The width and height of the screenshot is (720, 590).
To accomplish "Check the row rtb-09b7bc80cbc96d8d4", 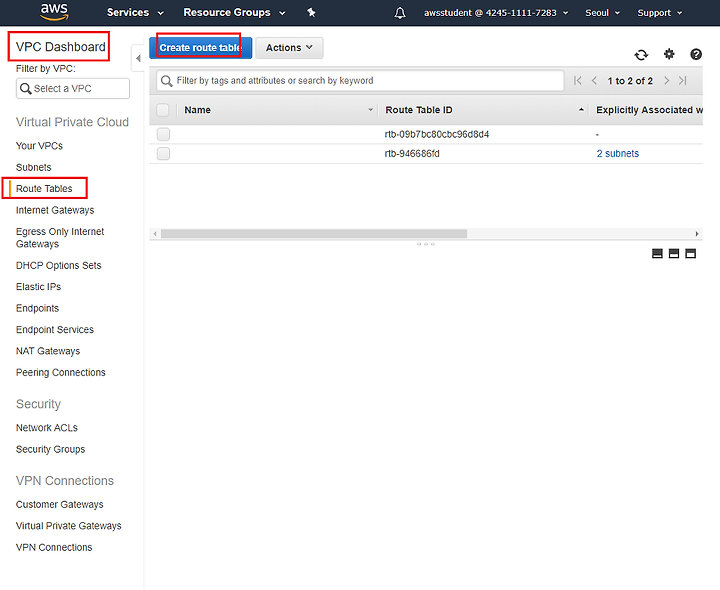I will tap(163, 134).
